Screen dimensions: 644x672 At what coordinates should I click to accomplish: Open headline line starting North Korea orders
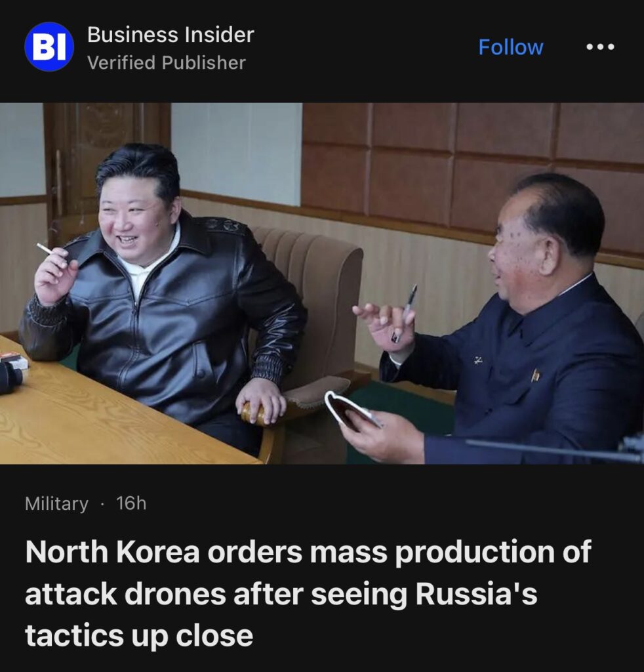click(x=308, y=552)
